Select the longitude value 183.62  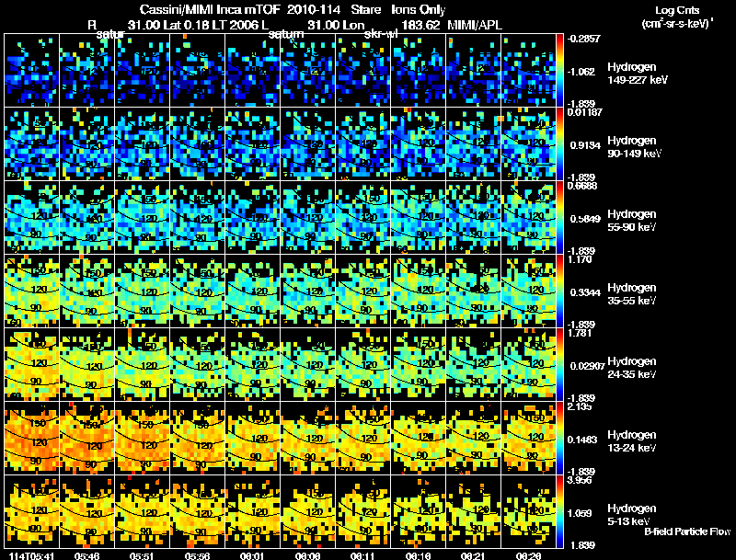tap(420, 25)
